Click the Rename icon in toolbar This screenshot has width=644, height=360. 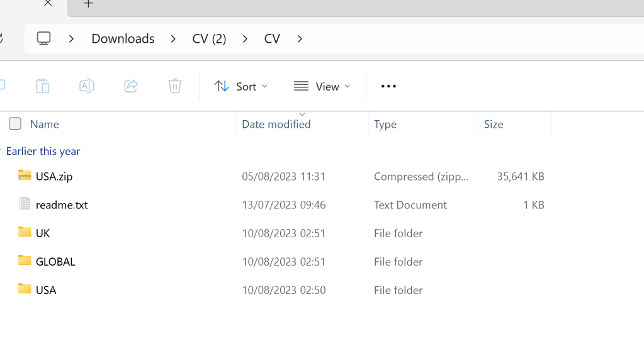[x=87, y=86]
